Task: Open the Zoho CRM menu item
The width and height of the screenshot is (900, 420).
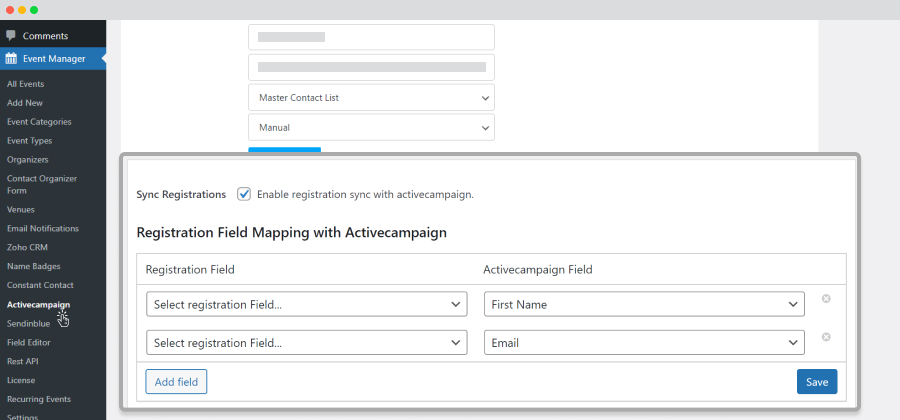Action: [27, 247]
